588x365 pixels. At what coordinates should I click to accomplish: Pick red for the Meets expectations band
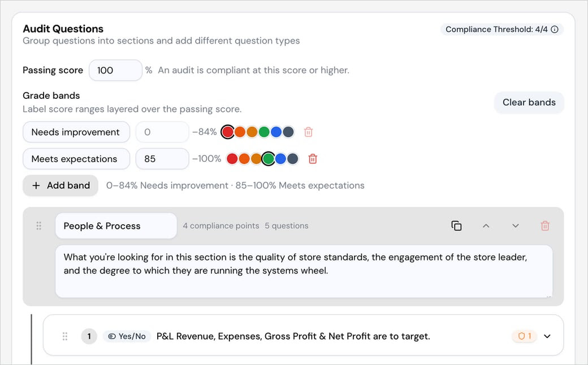232,159
